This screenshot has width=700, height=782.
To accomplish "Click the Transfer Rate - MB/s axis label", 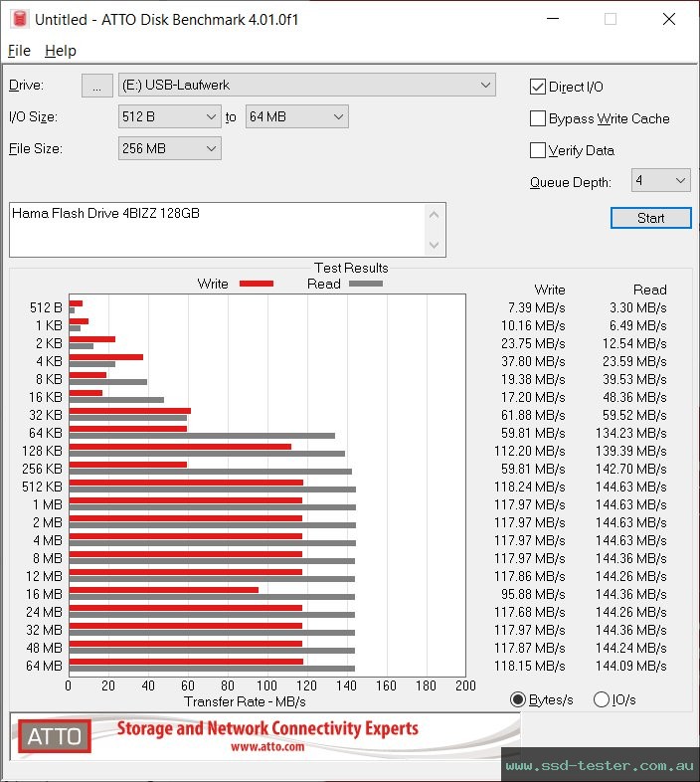I will point(245,701).
